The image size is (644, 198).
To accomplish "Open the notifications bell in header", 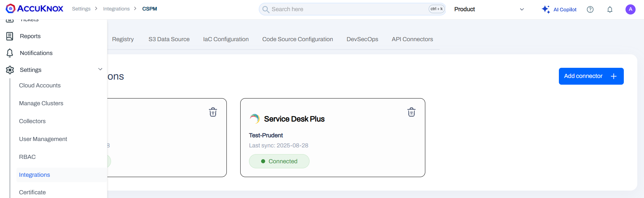I will pos(610,9).
